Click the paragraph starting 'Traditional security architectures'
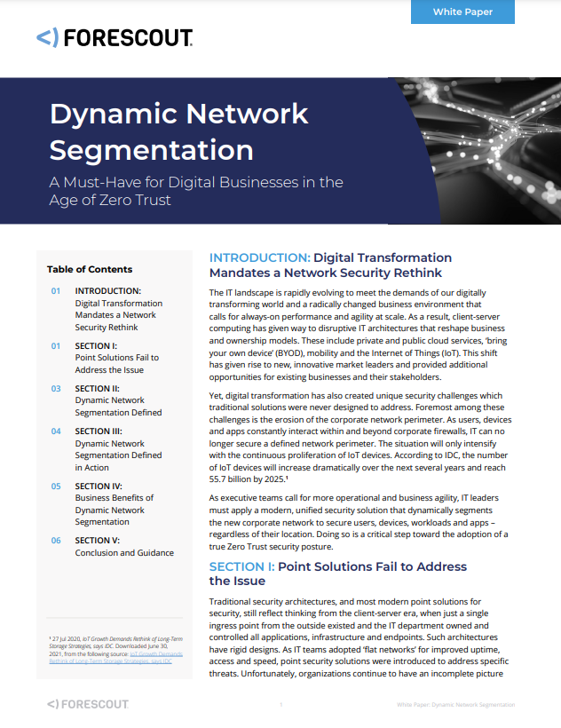This screenshot has width=561, height=728. (359, 637)
